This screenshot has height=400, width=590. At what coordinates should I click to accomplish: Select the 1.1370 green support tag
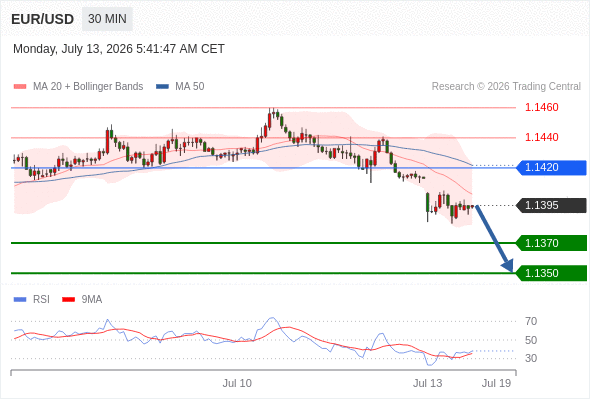coord(551,243)
